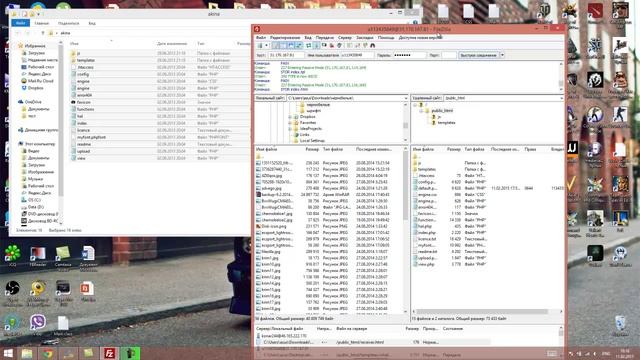Open the remote site path dropdown
Image resolution: width=640 pixels, height=360 pixels.
(x=561, y=98)
